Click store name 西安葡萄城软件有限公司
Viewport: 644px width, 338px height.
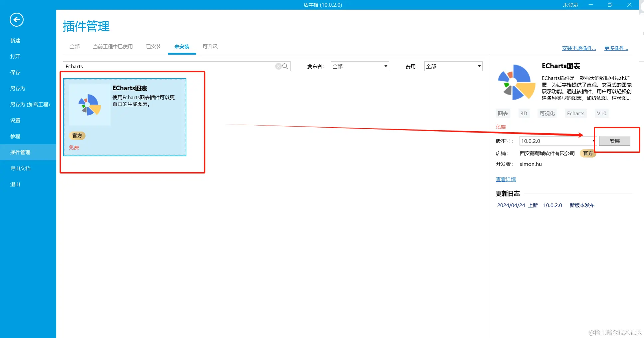pyautogui.click(x=547, y=153)
